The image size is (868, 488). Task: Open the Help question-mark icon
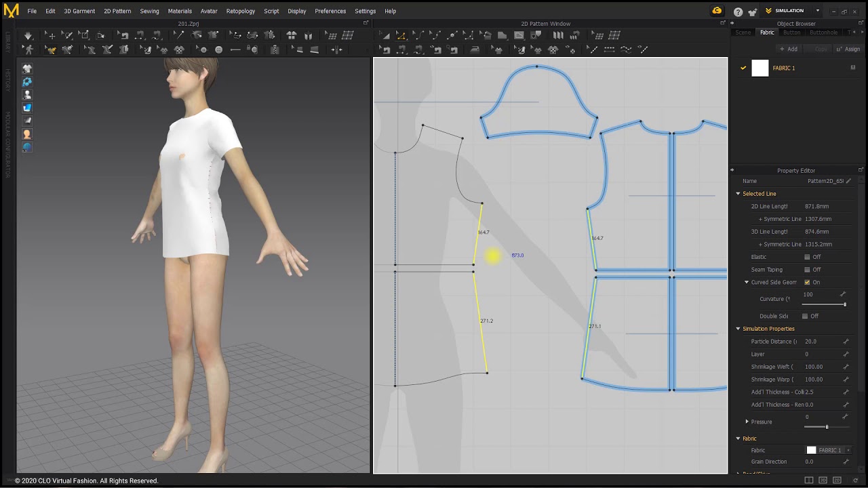738,12
